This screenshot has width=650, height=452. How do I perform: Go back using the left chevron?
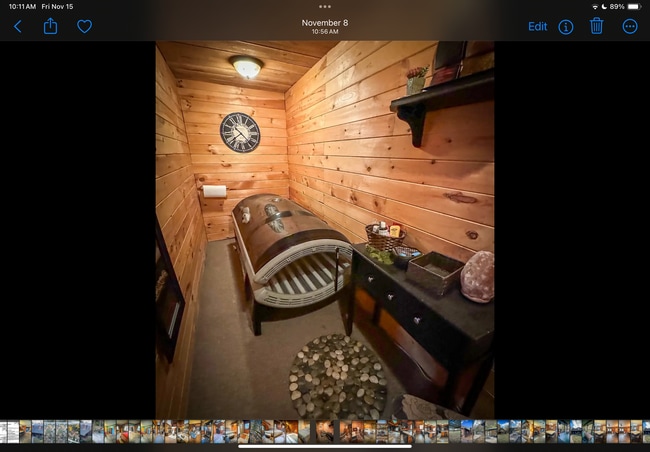pos(17,27)
